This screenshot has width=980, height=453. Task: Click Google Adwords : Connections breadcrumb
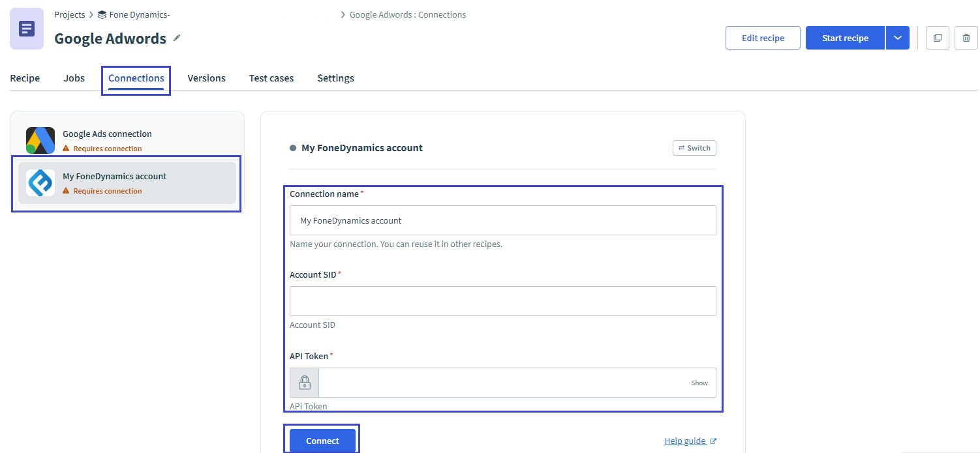click(x=408, y=14)
